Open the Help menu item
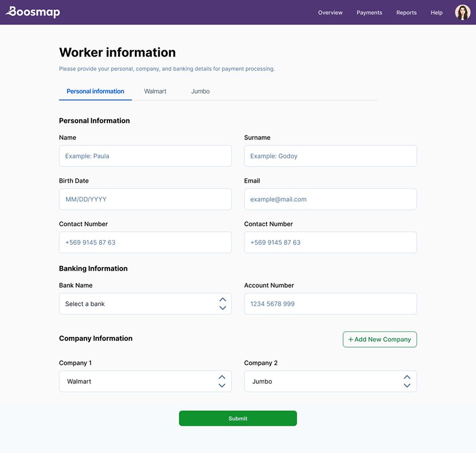Screen dimensions: 476x453 (x=436, y=12)
